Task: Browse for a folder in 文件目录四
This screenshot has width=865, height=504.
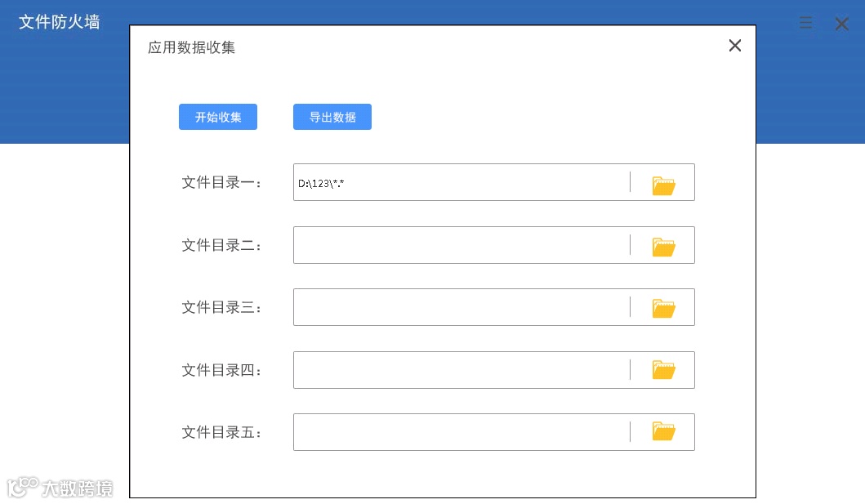Action: (x=663, y=370)
